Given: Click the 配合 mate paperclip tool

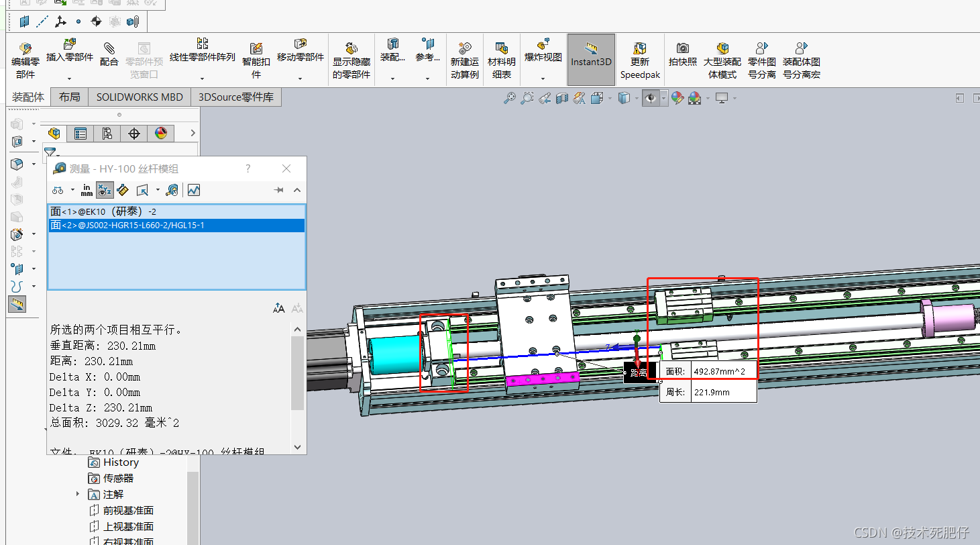Looking at the screenshot, I should pos(109,54).
